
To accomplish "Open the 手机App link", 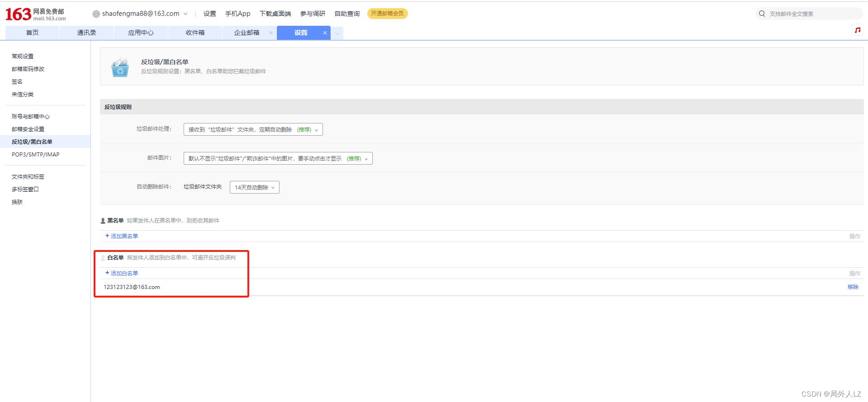I will click(x=238, y=14).
